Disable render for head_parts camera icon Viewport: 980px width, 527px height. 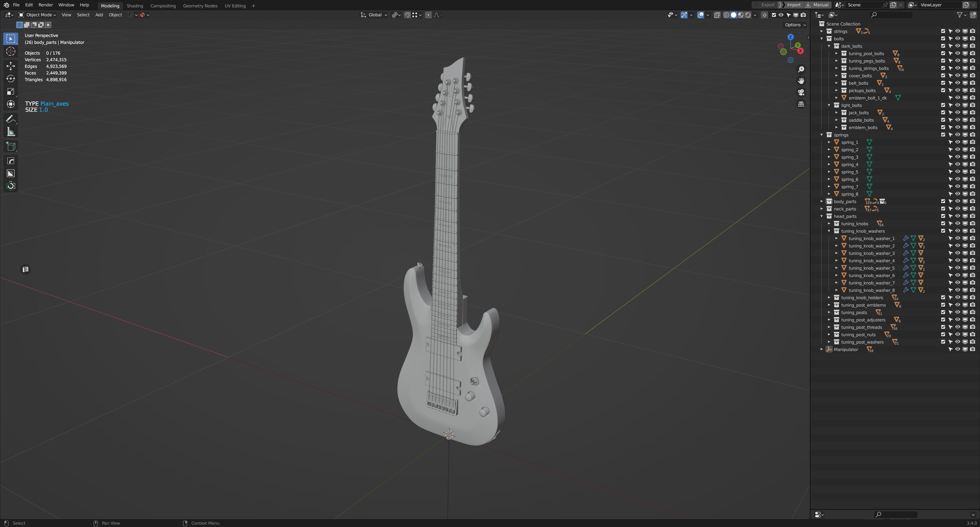point(972,216)
